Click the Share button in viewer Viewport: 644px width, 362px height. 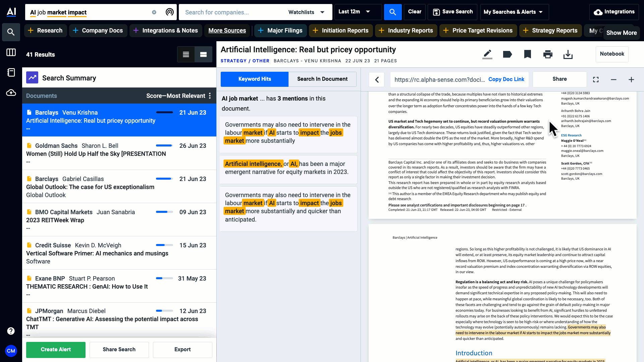pyautogui.click(x=559, y=79)
